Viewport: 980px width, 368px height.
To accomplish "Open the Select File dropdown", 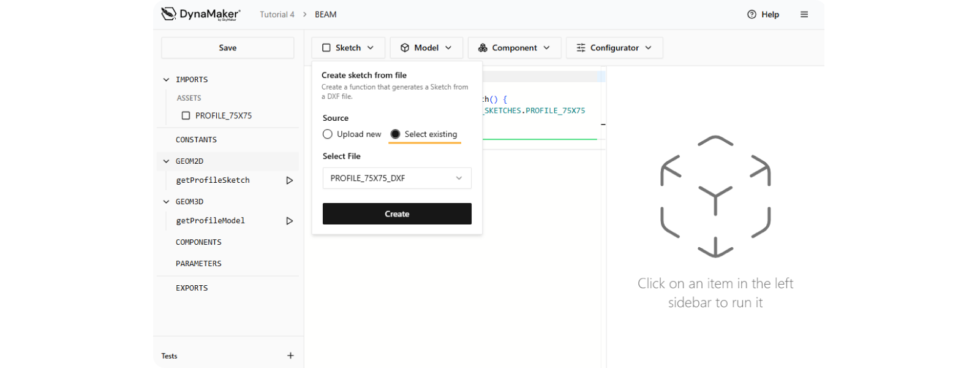I will point(397,178).
